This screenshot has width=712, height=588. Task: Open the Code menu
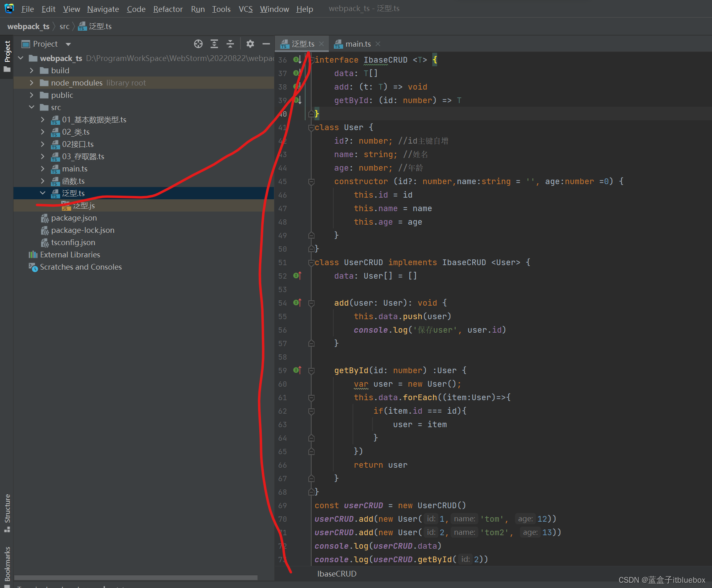pos(136,9)
